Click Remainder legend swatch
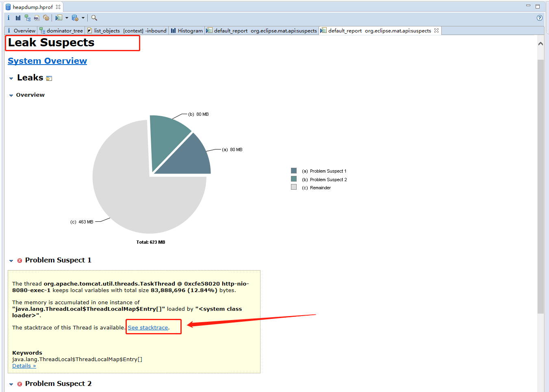Image resolution: width=549 pixels, height=392 pixels. [x=294, y=187]
